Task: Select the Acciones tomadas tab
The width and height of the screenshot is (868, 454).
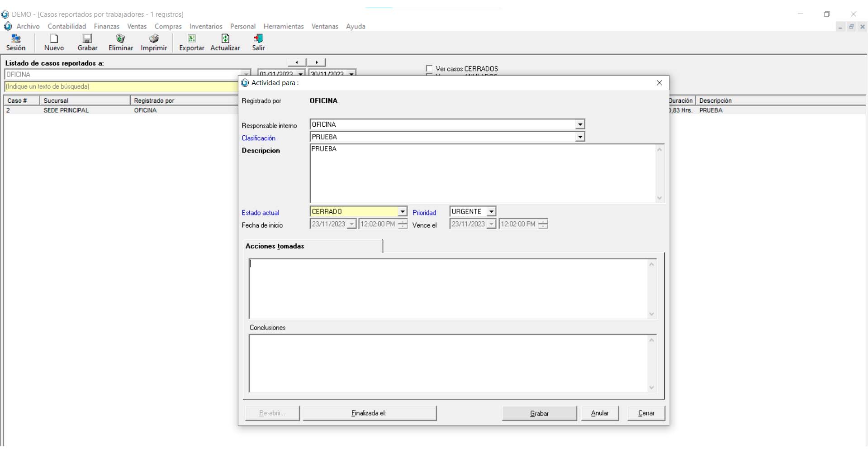Action: coord(275,246)
